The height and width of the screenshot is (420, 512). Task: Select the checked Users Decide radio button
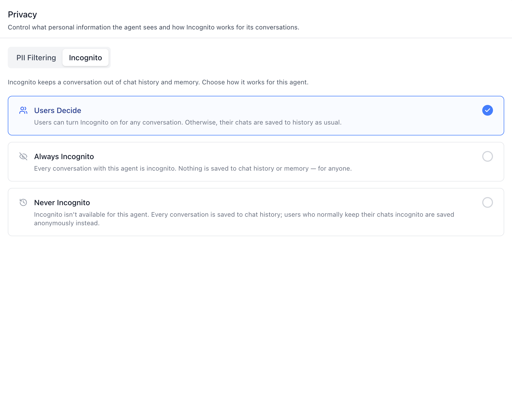[x=487, y=110]
